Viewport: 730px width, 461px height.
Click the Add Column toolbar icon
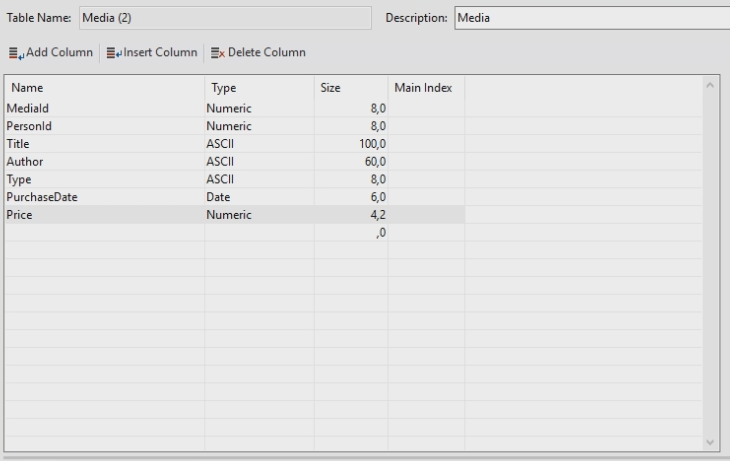[x=16, y=52]
